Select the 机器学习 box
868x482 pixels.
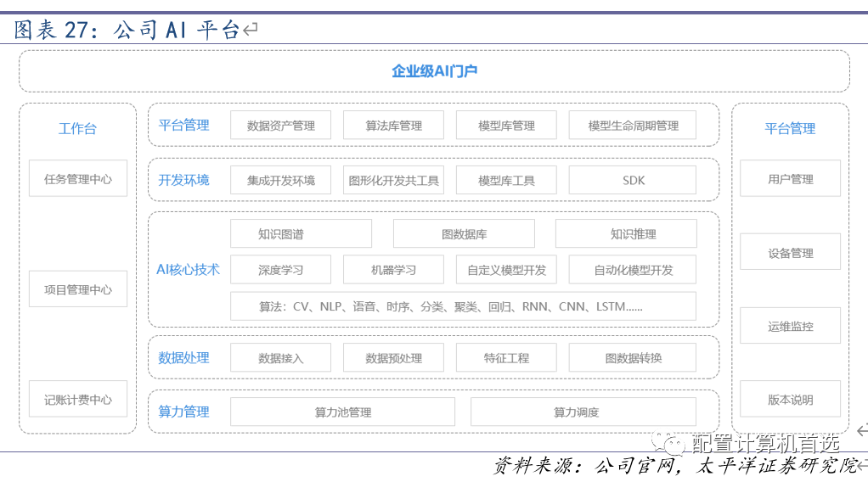coord(393,270)
